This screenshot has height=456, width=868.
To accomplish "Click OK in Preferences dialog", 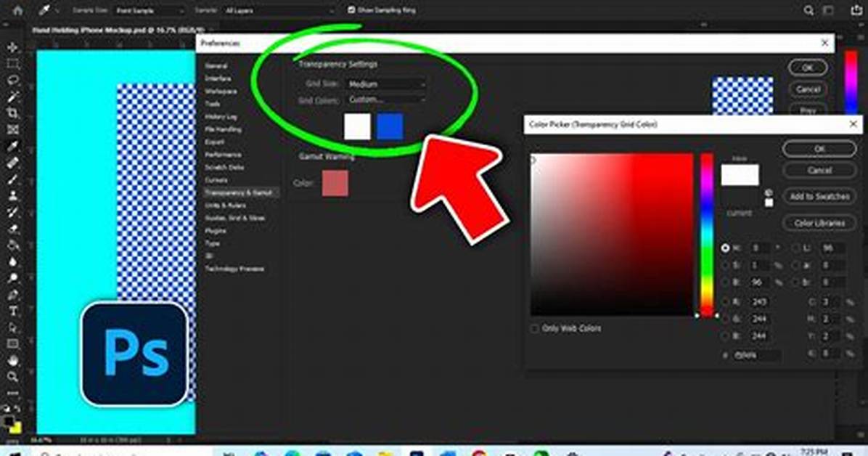I will (808, 68).
